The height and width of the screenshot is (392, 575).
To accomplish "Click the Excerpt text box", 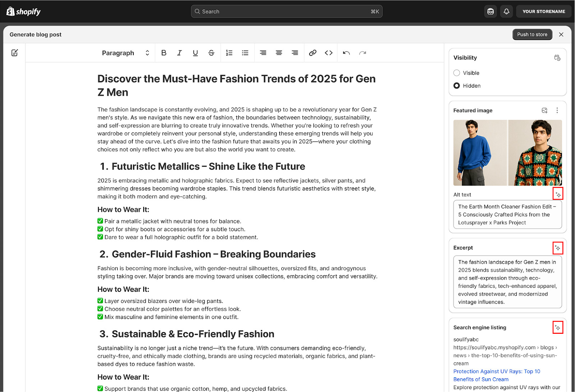I will pyautogui.click(x=507, y=282).
